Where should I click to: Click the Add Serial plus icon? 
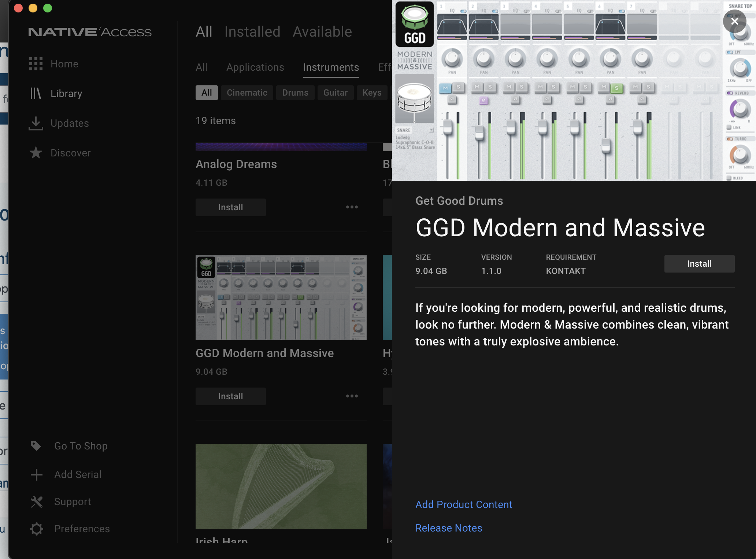point(36,474)
